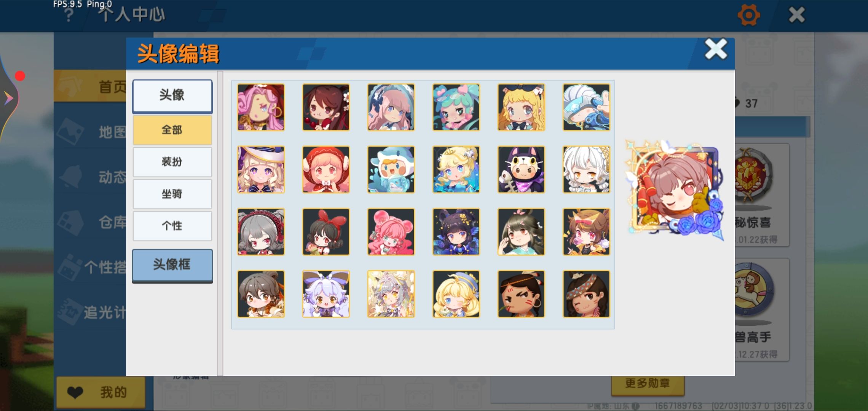Filter avatars by 坐骑
Image resolution: width=868 pixels, height=411 pixels.
tap(172, 194)
